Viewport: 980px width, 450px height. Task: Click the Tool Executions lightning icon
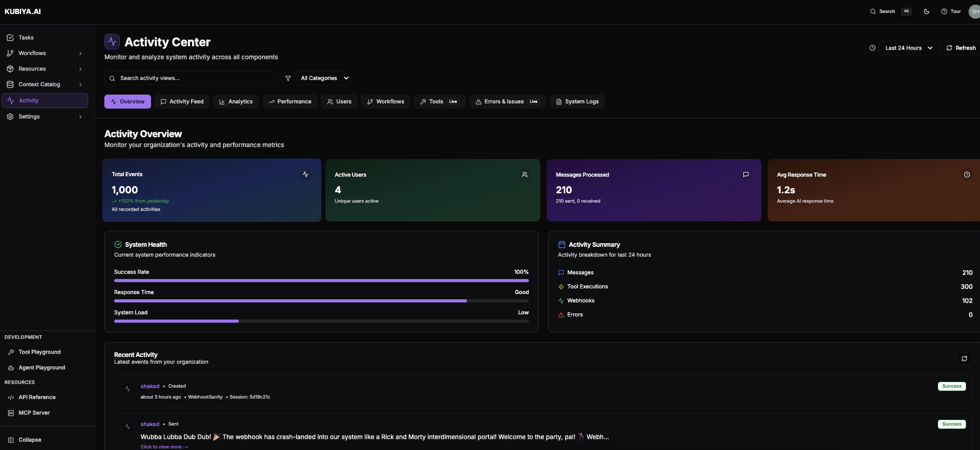(561, 287)
